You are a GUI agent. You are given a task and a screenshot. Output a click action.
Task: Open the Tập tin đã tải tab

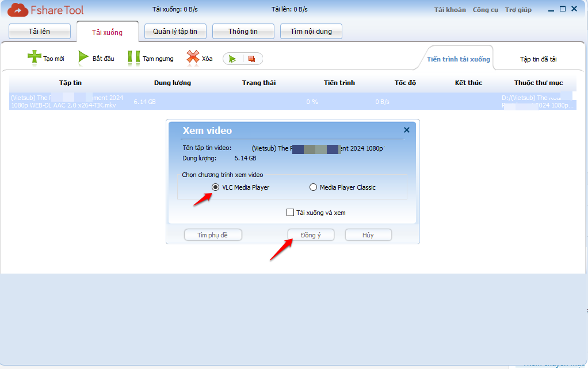538,59
